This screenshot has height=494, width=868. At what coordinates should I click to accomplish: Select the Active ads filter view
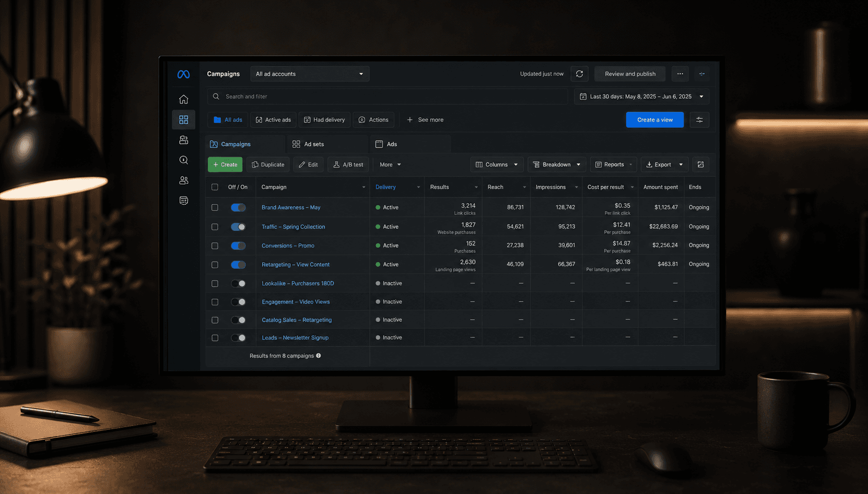click(x=273, y=120)
